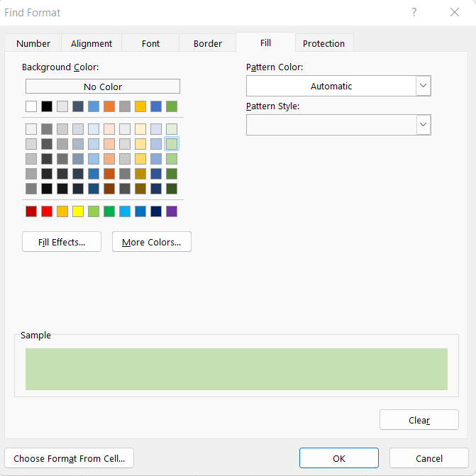
Task: Click Choose Format From Cell button
Action: (x=70, y=458)
